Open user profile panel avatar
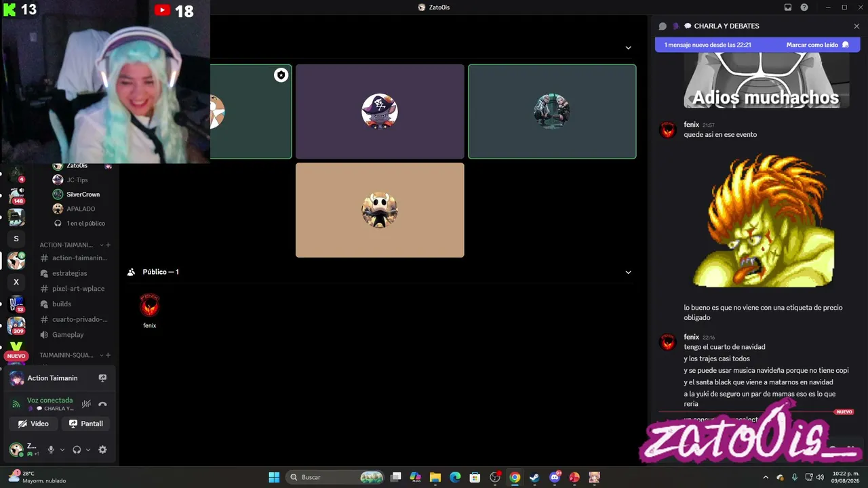Screen dimensions: 868x488 tap(16, 449)
